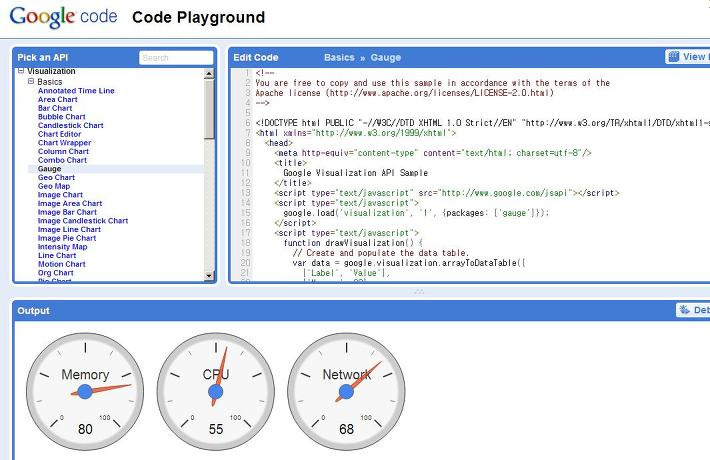Click the Google code logo
This screenshot has height=460, width=710.
pyautogui.click(x=63, y=17)
